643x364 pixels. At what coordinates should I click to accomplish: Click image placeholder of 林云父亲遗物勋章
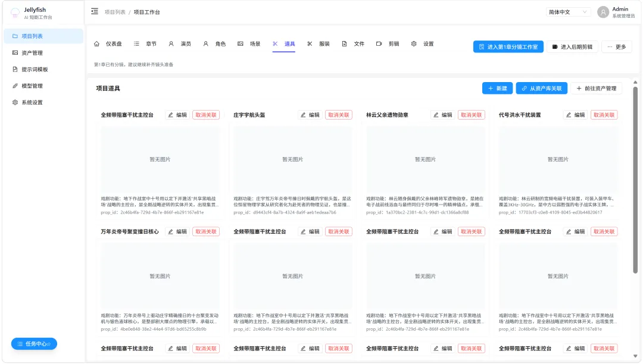click(425, 159)
